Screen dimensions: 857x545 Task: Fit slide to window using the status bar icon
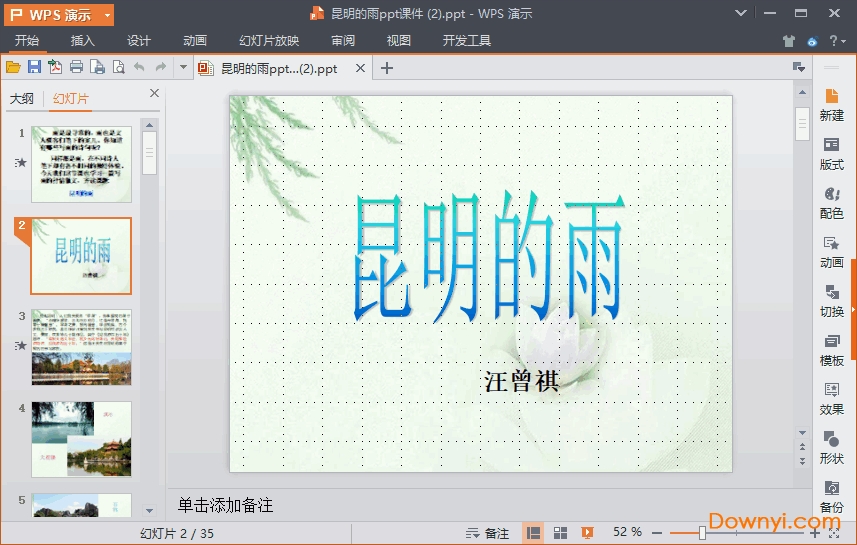(834, 533)
